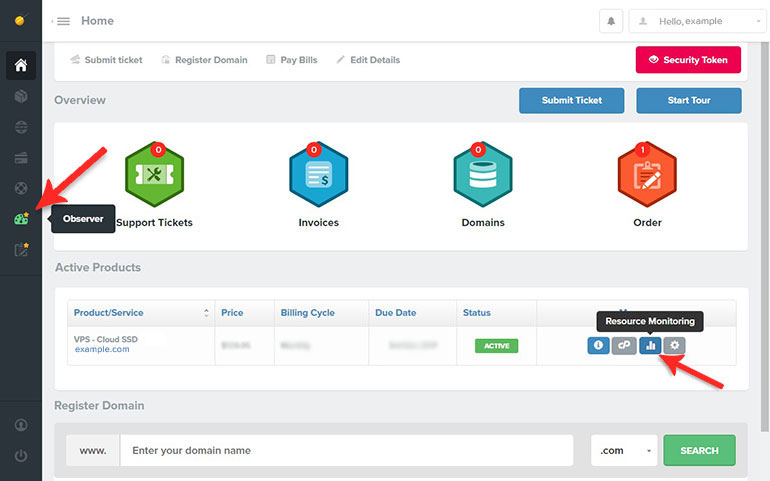Viewport: 770px width, 481px height.
Task: Click the site logo at top left
Action: (x=20, y=21)
